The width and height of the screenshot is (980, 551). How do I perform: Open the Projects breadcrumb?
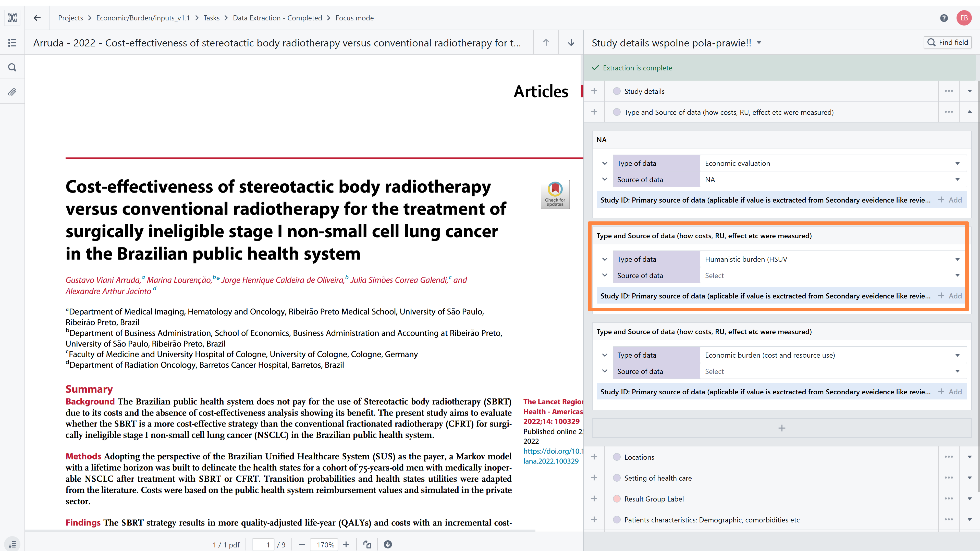(70, 18)
